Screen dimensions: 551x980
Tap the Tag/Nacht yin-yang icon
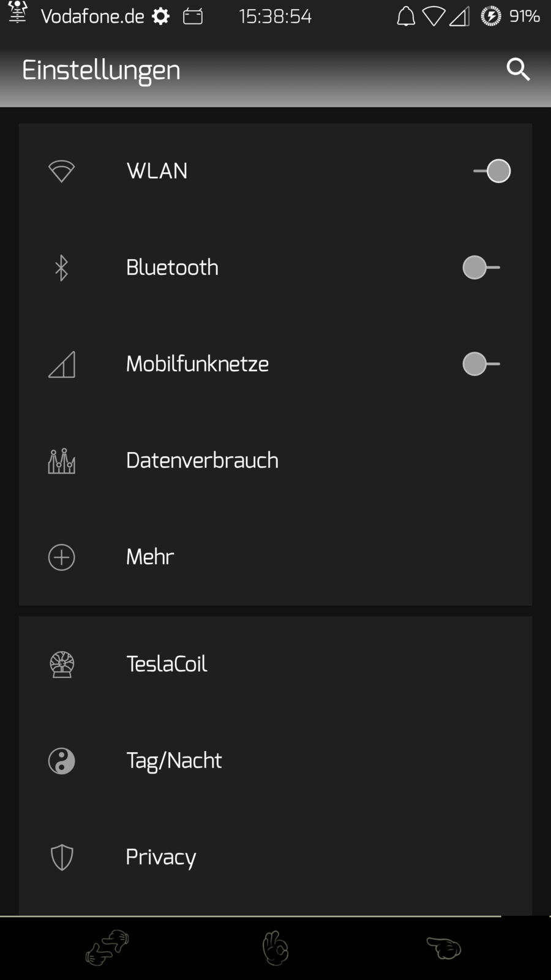coord(62,761)
